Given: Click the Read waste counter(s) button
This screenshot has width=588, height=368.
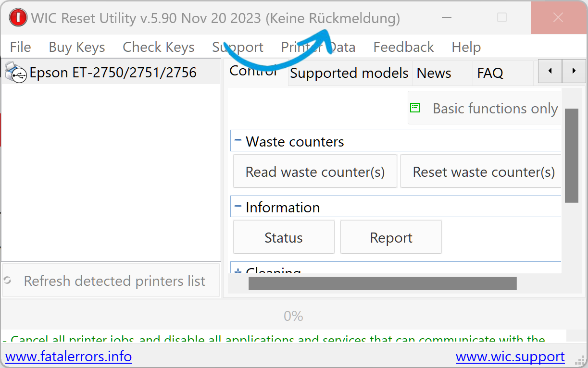Looking at the screenshot, I should [x=315, y=172].
